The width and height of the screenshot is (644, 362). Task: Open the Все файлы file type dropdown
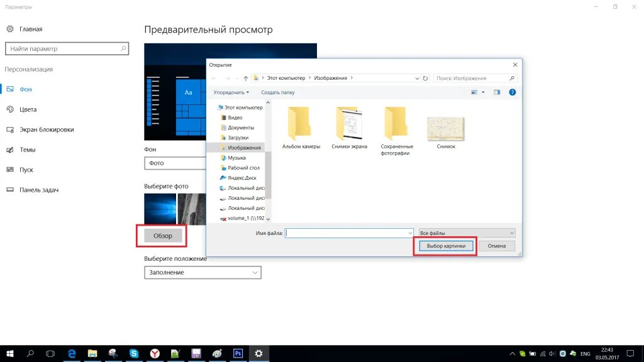point(467,233)
